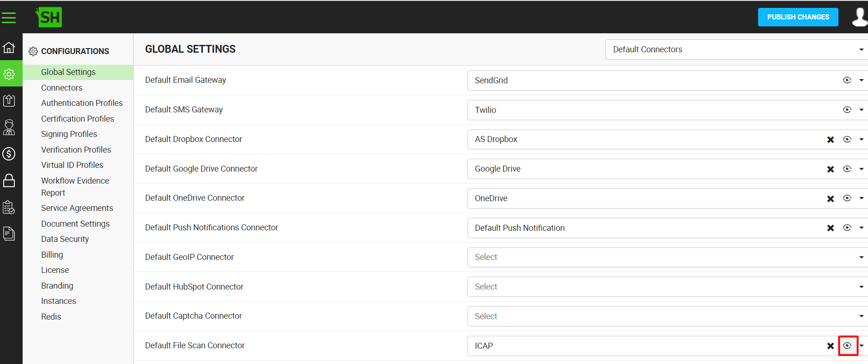Open the License page

(x=55, y=270)
